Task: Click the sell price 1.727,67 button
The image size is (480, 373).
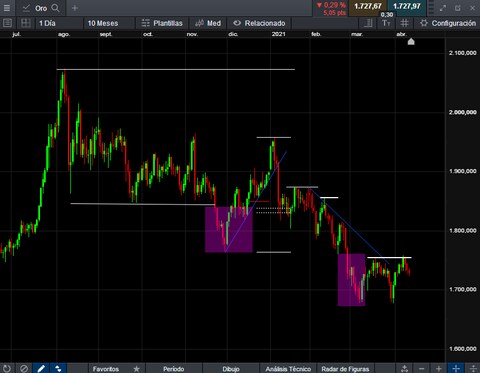Action: point(368,6)
